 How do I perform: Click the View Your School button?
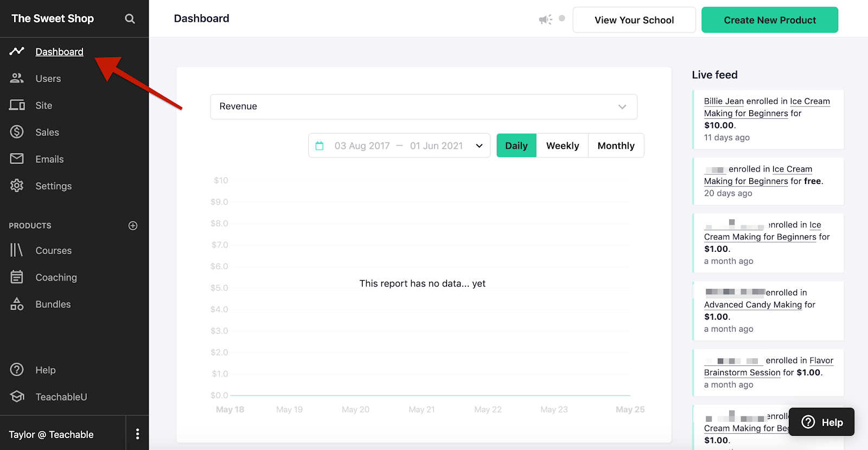pyautogui.click(x=634, y=20)
